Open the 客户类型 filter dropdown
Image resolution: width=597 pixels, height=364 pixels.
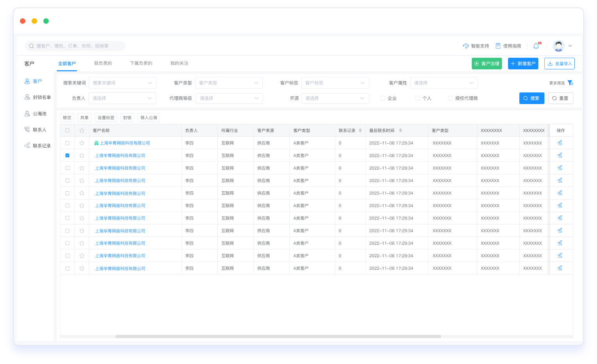tap(229, 83)
